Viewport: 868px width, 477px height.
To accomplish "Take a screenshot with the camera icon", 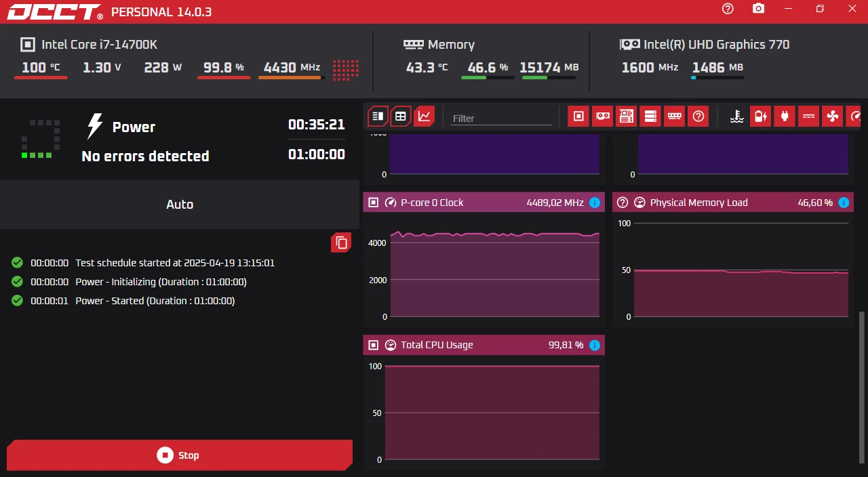I will click(x=758, y=9).
